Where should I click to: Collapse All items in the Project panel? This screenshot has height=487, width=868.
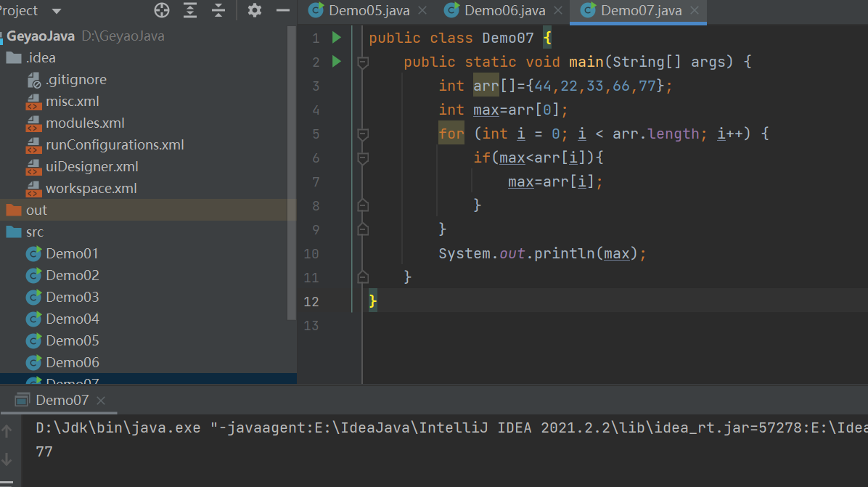218,10
